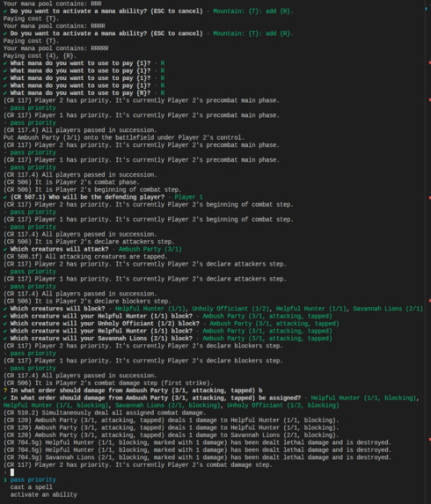Click 'Put Ambush Party (3/1) onto the battlefield' line
This screenshot has height=504, width=431.
(124, 137)
